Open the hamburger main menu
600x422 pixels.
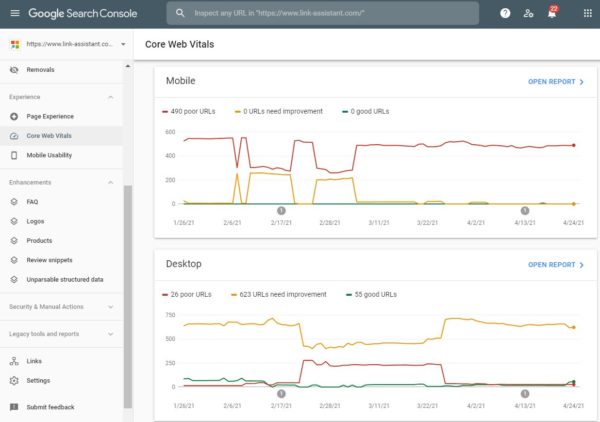[15, 13]
